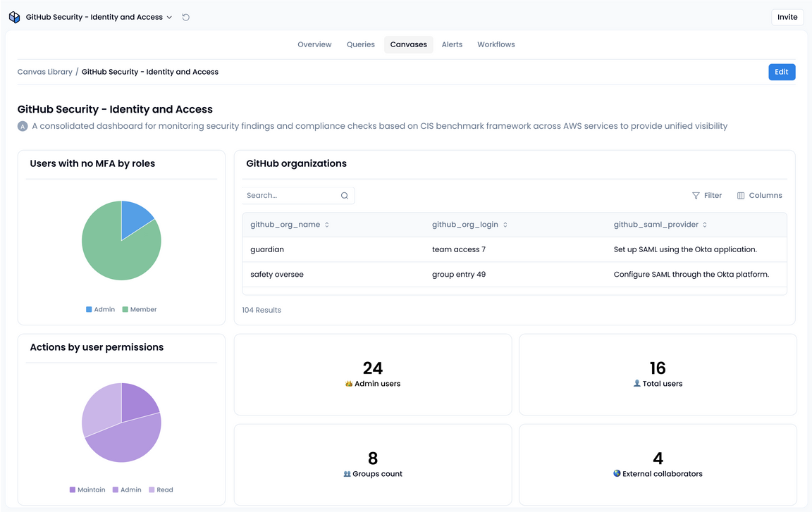Viewport: 812px width, 512px height.
Task: Click the GitHub organizations panel title
Action: [296, 163]
